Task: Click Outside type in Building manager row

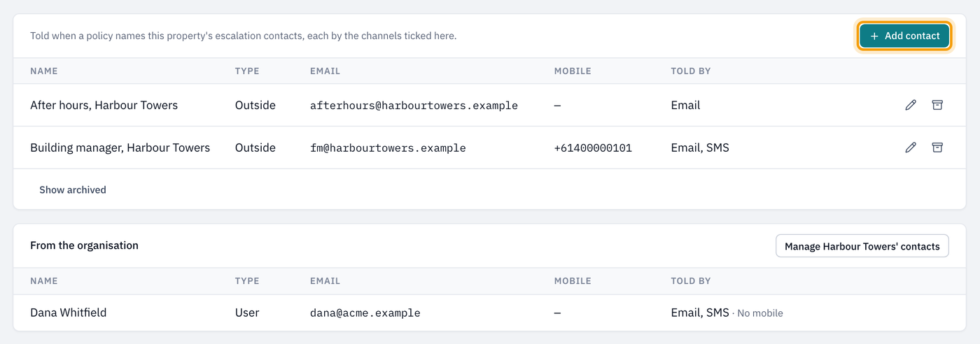Action: [255, 148]
